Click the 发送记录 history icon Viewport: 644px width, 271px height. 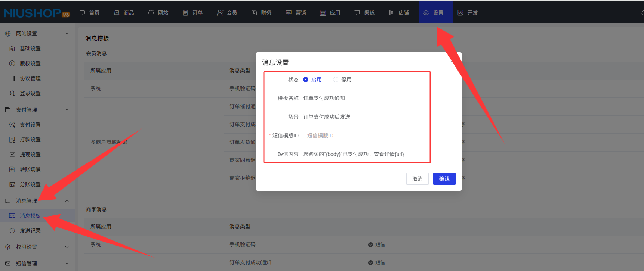(x=12, y=231)
